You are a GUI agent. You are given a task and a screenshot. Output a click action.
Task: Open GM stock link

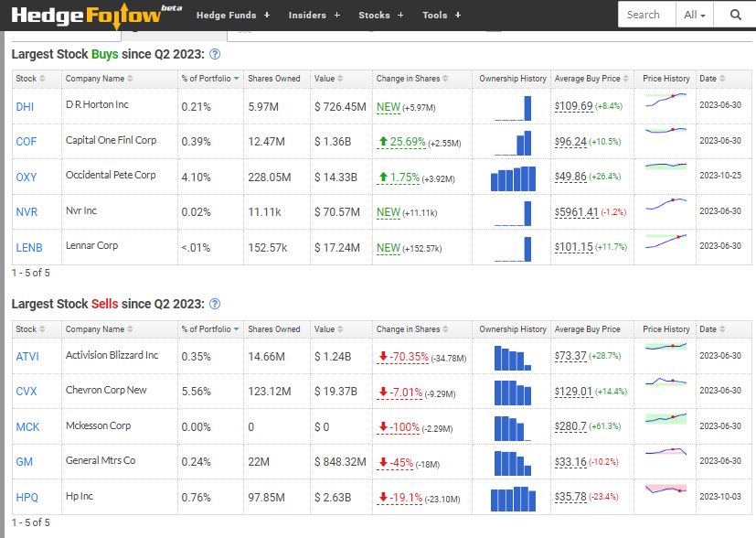24,462
